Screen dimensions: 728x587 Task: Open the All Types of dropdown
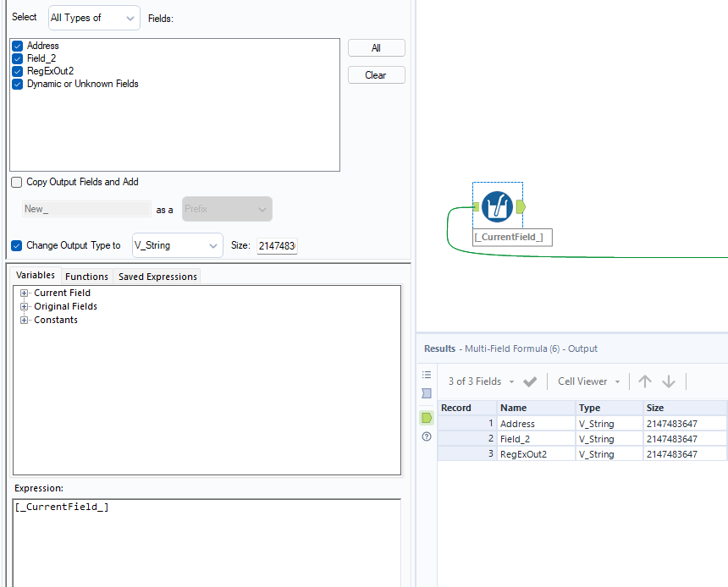pyautogui.click(x=93, y=17)
